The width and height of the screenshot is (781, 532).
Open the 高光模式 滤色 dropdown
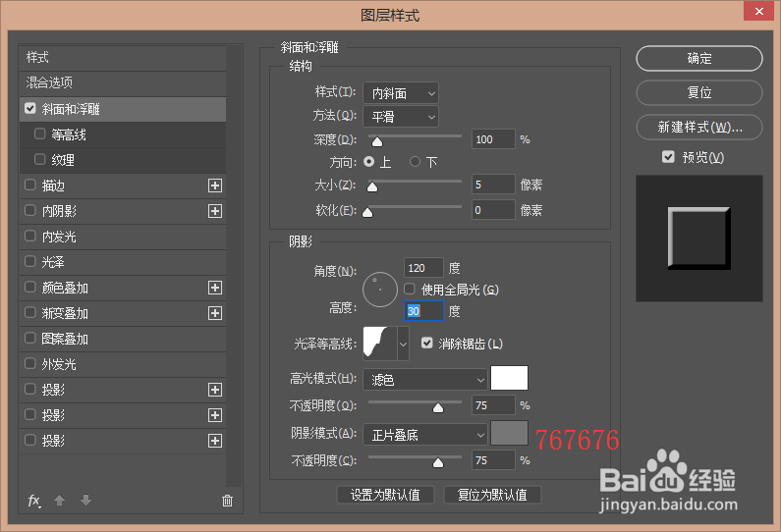pyautogui.click(x=425, y=380)
